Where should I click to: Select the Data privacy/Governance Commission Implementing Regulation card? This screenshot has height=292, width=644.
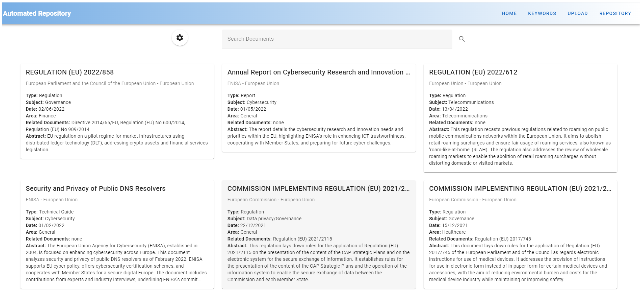(x=318, y=188)
